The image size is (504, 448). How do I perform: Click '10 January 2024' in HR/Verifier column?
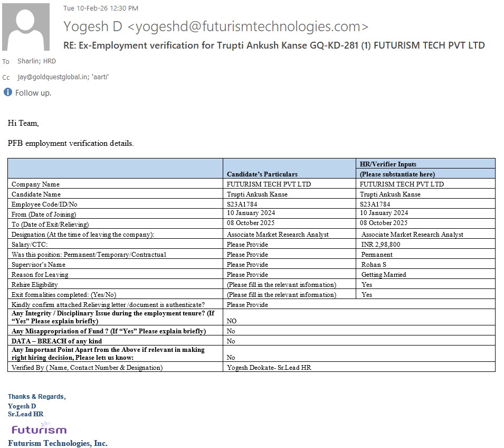point(384,213)
